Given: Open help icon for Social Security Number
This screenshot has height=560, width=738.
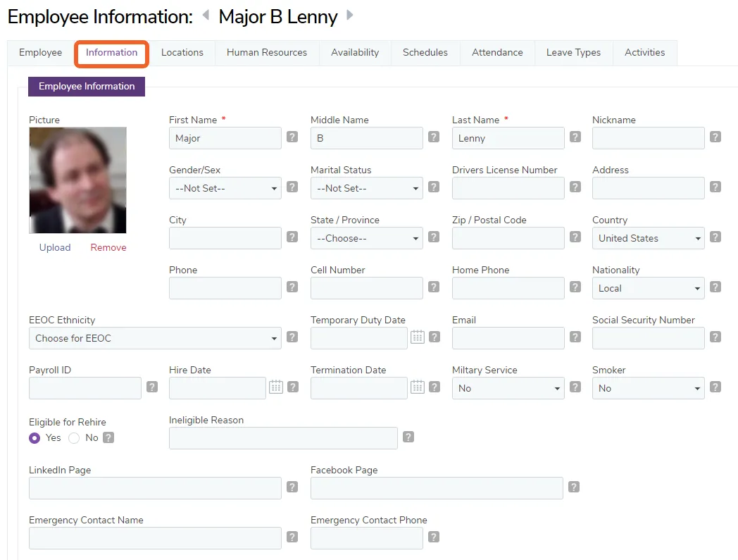Looking at the screenshot, I should click(715, 337).
